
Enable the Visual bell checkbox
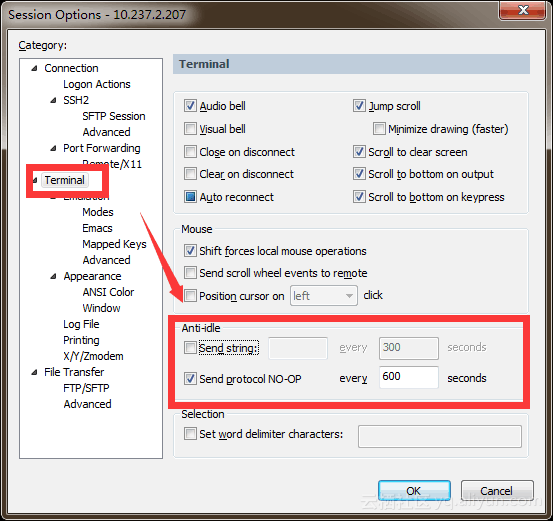[190, 129]
